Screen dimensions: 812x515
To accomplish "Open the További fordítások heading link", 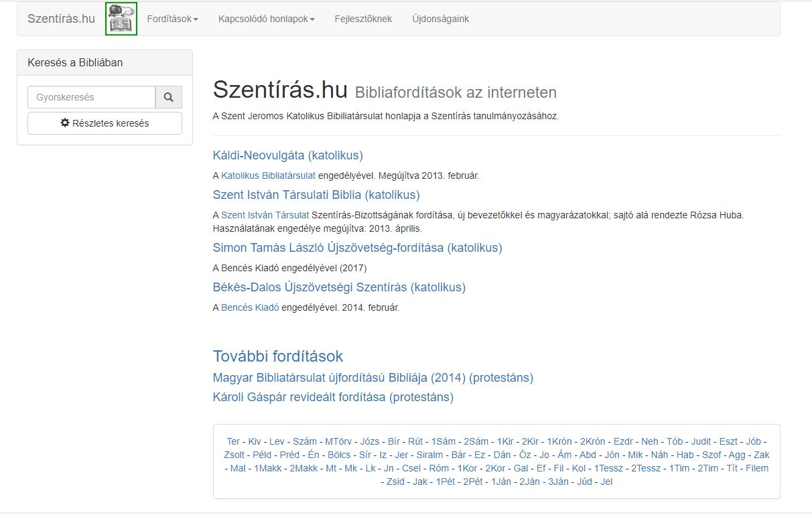I will click(x=277, y=356).
